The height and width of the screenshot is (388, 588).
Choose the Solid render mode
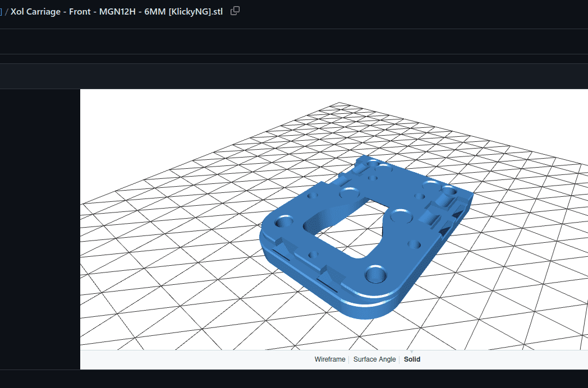pyautogui.click(x=412, y=359)
